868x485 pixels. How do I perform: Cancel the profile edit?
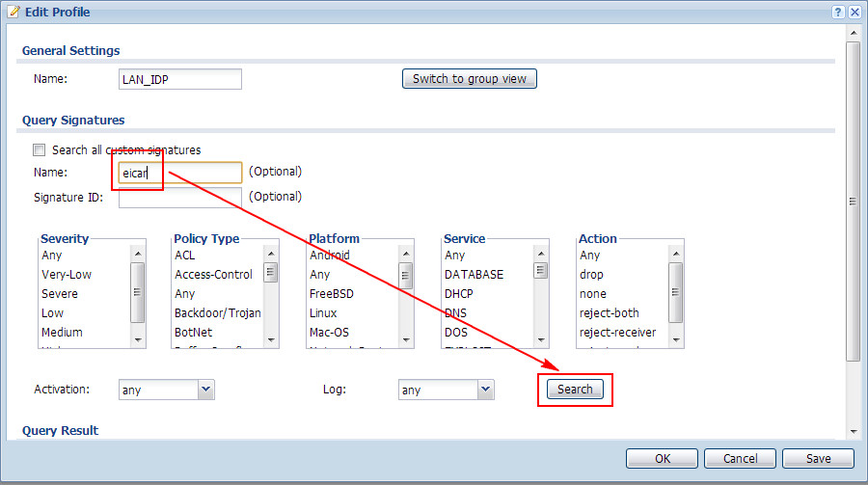click(740, 459)
